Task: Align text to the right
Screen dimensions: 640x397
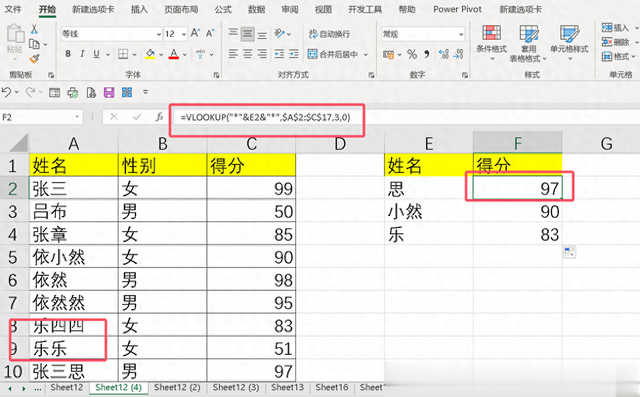Action: [x=262, y=54]
